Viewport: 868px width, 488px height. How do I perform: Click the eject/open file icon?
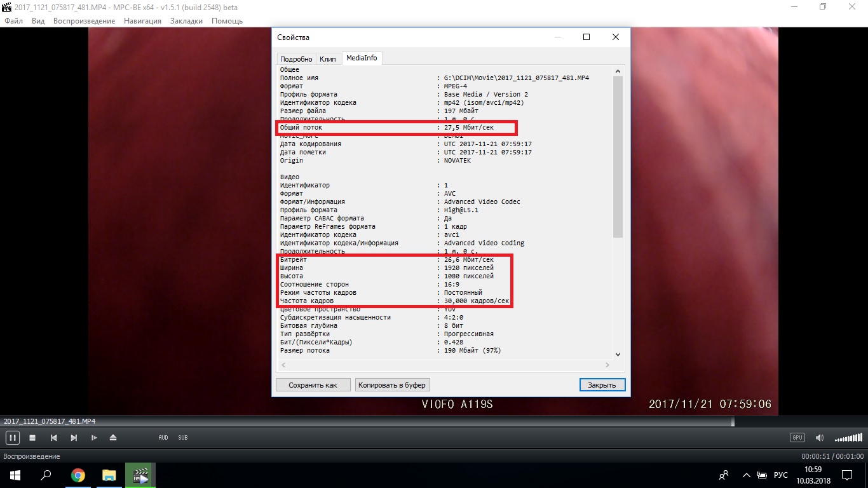(113, 438)
